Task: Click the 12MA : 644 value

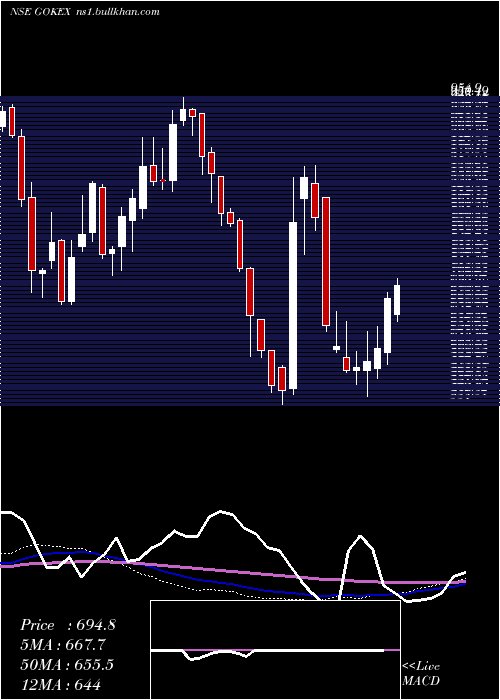Action: pyautogui.click(x=61, y=684)
